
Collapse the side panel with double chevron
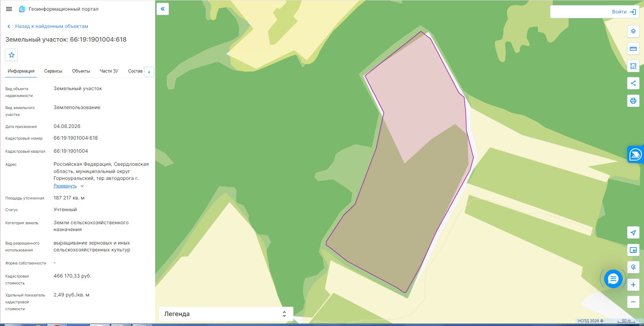(163, 9)
